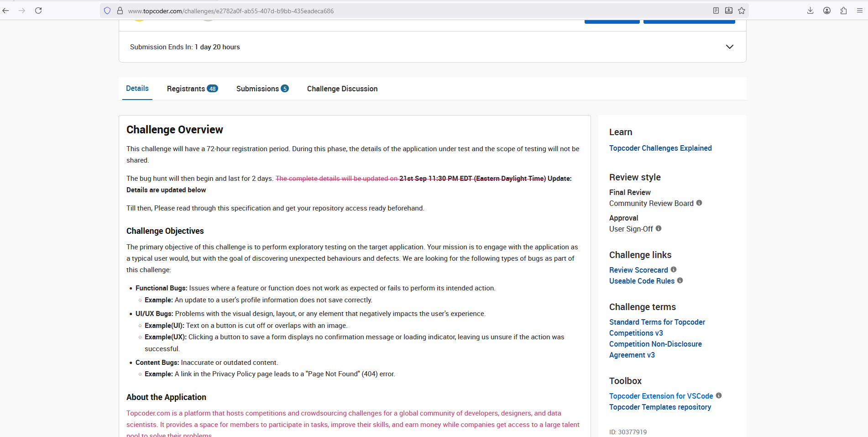Viewport: 868px width, 437px height.
Task: Open Topcoder Extension for VSCode link
Action: [x=661, y=396]
